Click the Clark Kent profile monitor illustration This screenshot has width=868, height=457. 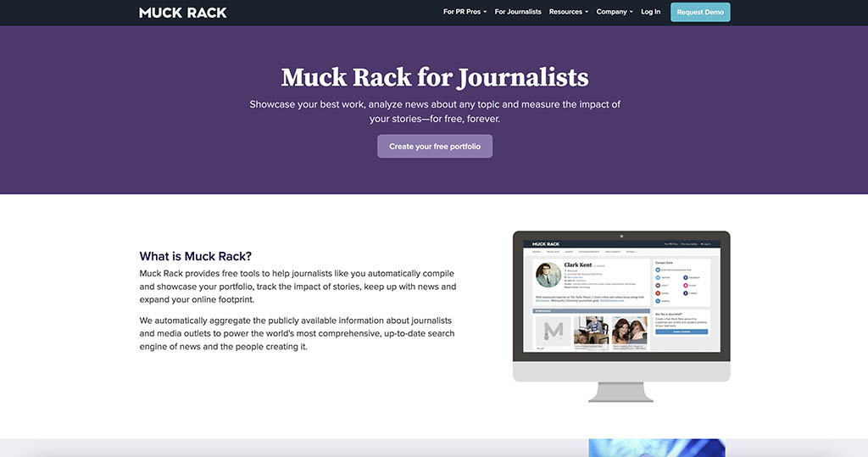[621, 315]
